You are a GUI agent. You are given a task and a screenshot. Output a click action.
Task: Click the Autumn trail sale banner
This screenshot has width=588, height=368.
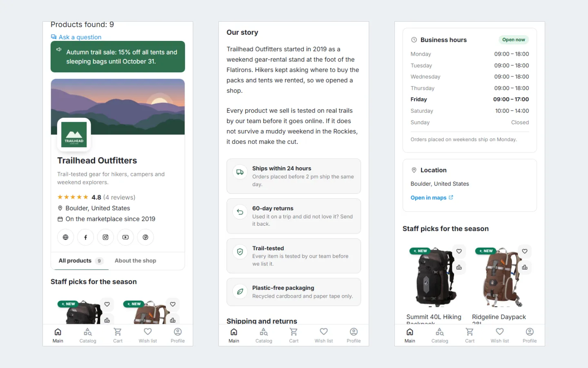point(118,57)
